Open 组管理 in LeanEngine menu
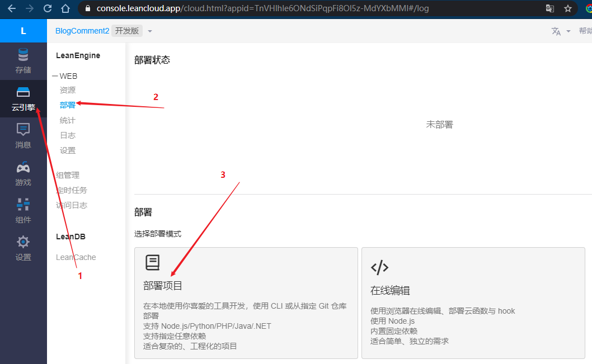 point(68,175)
